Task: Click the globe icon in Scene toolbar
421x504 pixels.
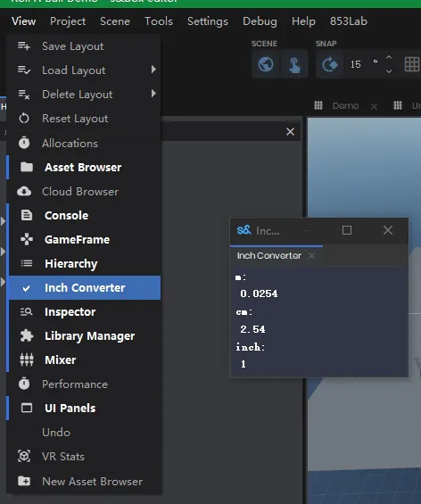Action: click(x=266, y=64)
